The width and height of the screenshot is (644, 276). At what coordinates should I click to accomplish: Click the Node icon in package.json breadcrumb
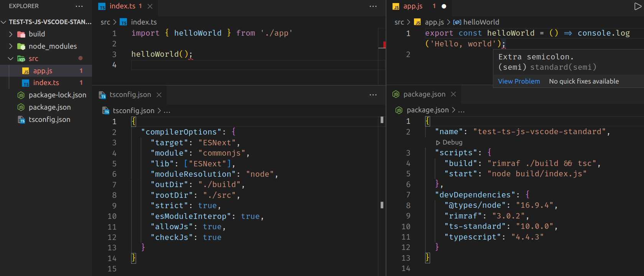(399, 110)
